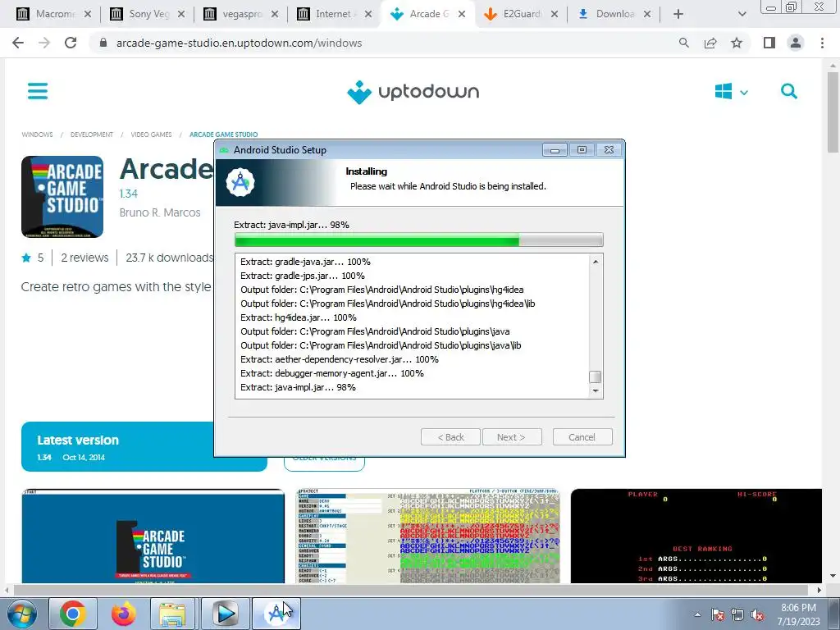Click the Android Studio taskbar icon
The width and height of the screenshot is (840, 630).
point(276,614)
